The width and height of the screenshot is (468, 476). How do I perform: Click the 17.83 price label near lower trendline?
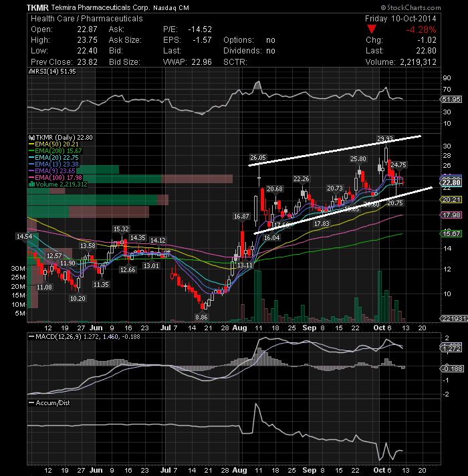(x=322, y=224)
